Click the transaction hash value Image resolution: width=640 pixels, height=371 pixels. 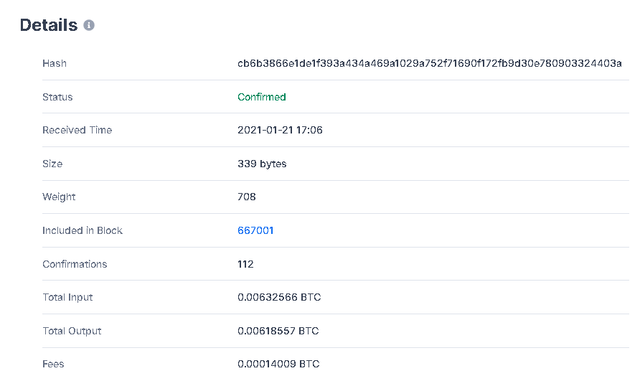(x=429, y=63)
